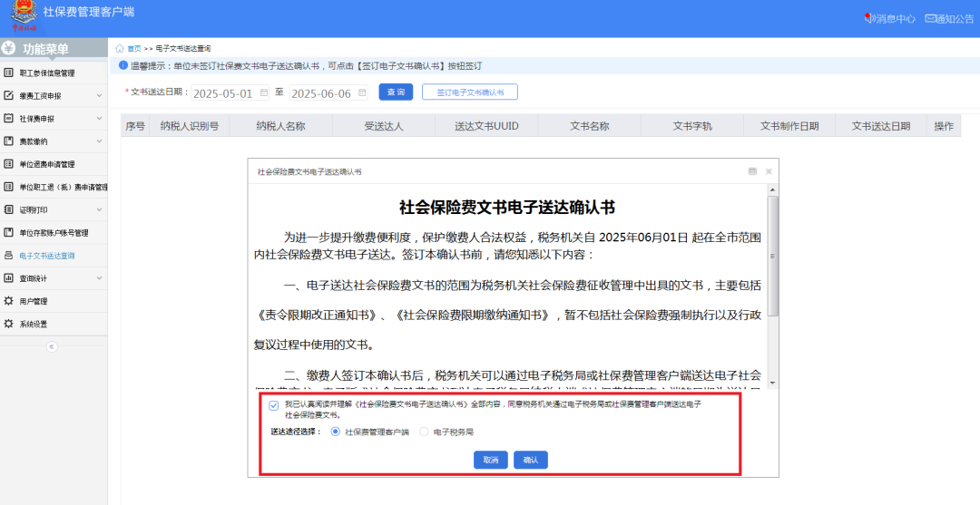This screenshot has height=505, width=980.
Task: Open 职工参保信息管理 menu item
Action: point(47,73)
